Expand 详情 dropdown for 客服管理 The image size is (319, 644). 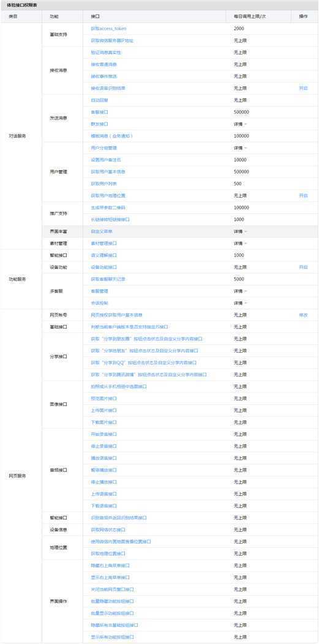(240, 291)
